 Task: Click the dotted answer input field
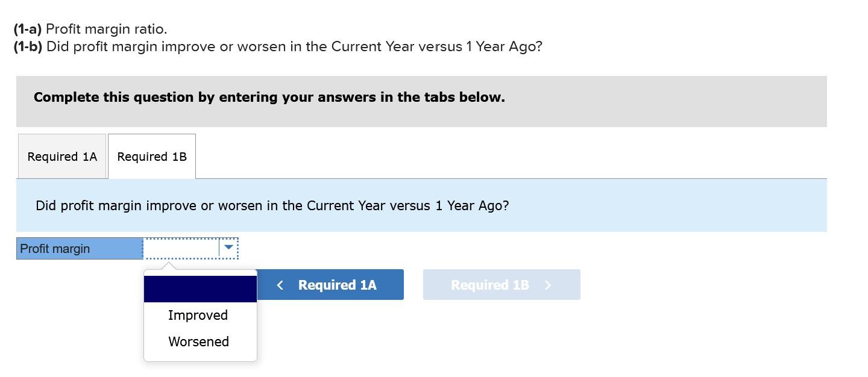click(181, 248)
